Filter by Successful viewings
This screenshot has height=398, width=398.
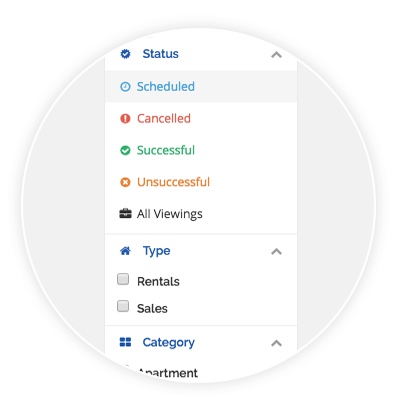click(201, 150)
